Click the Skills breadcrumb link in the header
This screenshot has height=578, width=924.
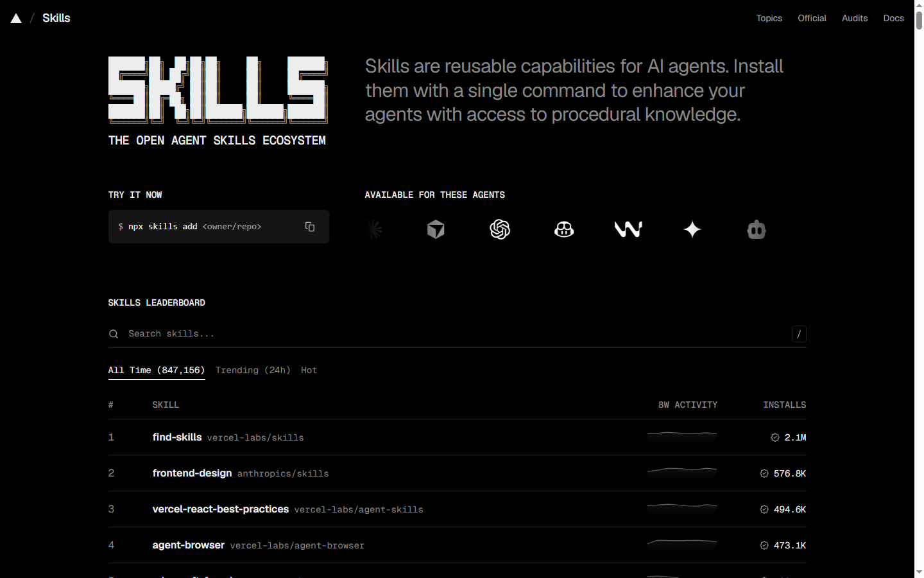(x=56, y=18)
